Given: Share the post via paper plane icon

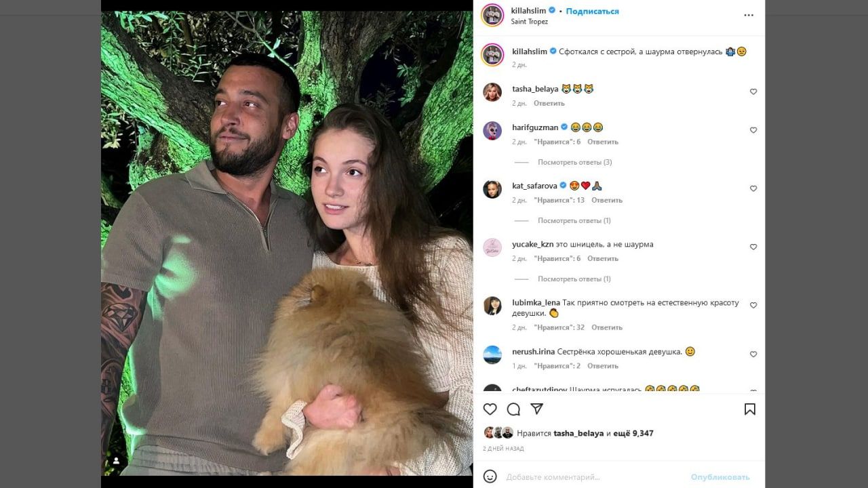Looking at the screenshot, I should point(536,409).
